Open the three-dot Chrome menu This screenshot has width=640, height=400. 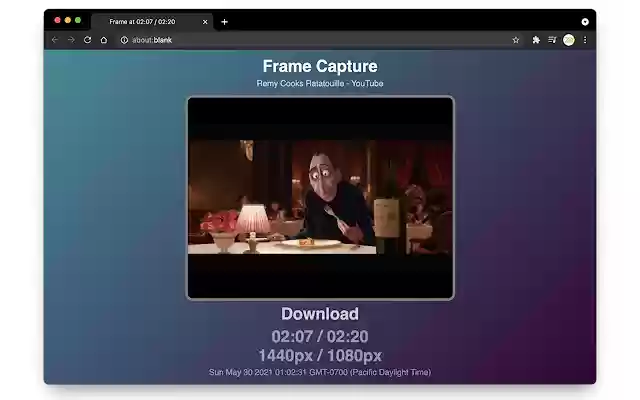click(x=585, y=40)
